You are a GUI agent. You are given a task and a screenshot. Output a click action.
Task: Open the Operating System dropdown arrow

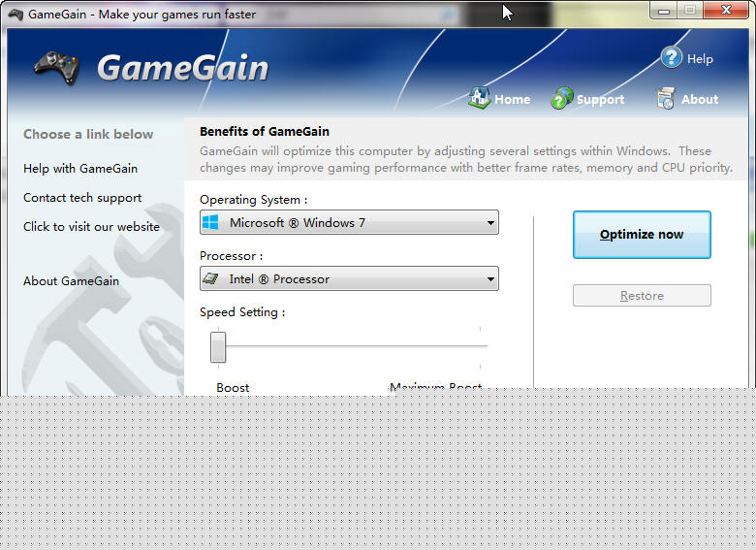490,223
